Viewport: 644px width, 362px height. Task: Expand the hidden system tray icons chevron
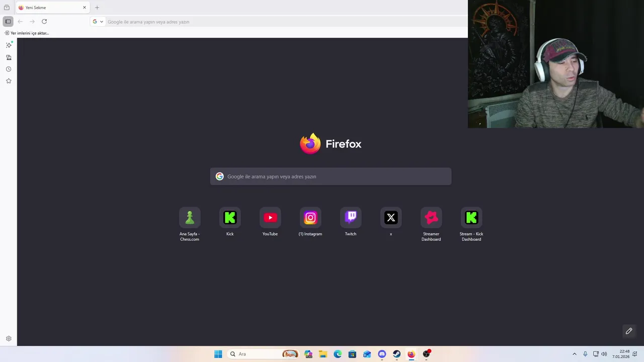pos(575,354)
